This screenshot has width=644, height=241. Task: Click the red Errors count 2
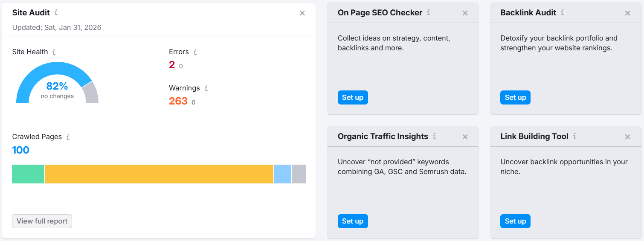[x=172, y=65]
